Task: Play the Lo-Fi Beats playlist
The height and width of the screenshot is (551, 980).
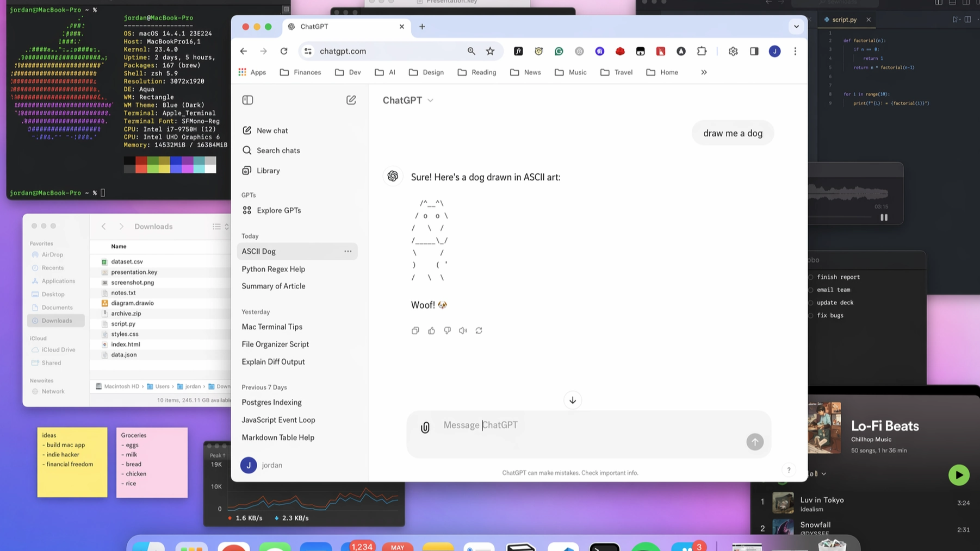Action: [959, 474]
